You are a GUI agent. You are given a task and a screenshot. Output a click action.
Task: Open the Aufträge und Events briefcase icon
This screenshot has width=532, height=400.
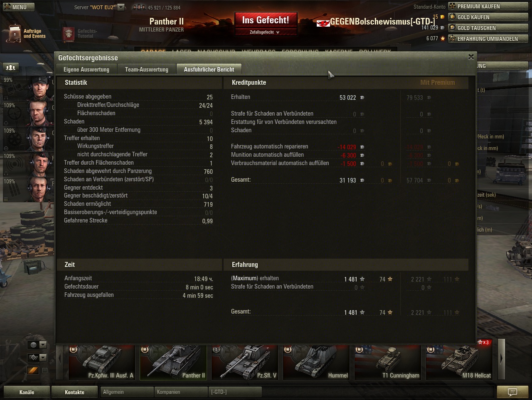click(x=15, y=33)
